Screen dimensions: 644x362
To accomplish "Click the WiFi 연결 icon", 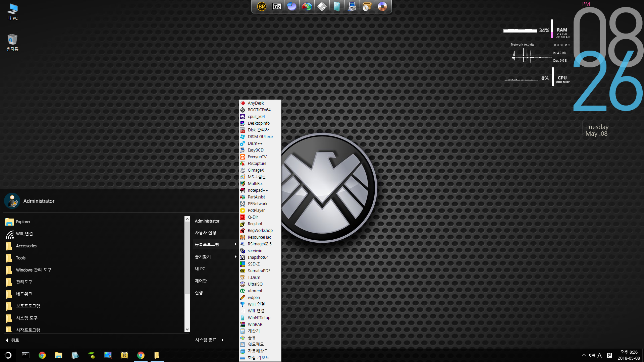I will (243, 304).
